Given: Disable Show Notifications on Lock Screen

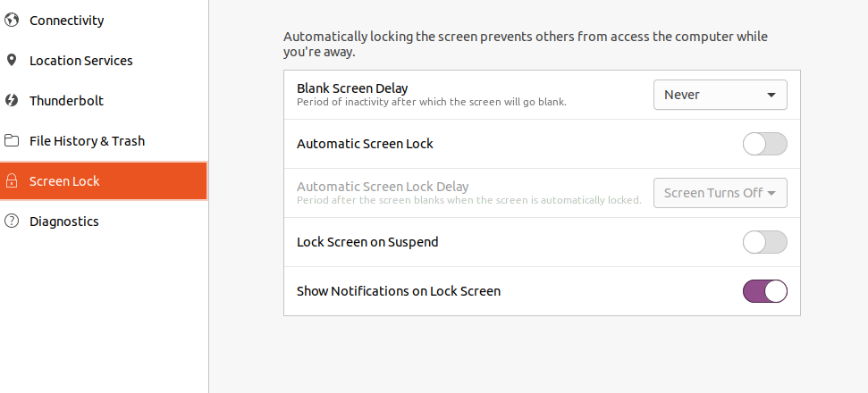Looking at the screenshot, I should [x=764, y=291].
